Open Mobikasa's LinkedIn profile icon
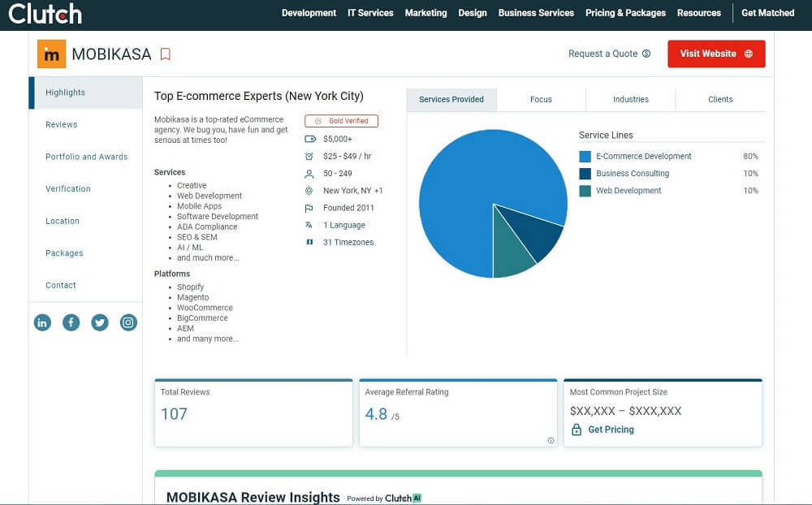 pyautogui.click(x=42, y=322)
